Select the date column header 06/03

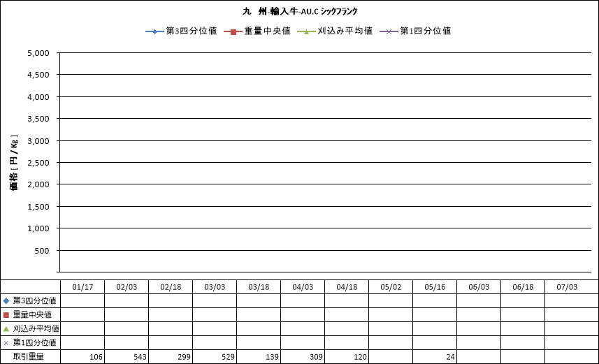[479, 287]
